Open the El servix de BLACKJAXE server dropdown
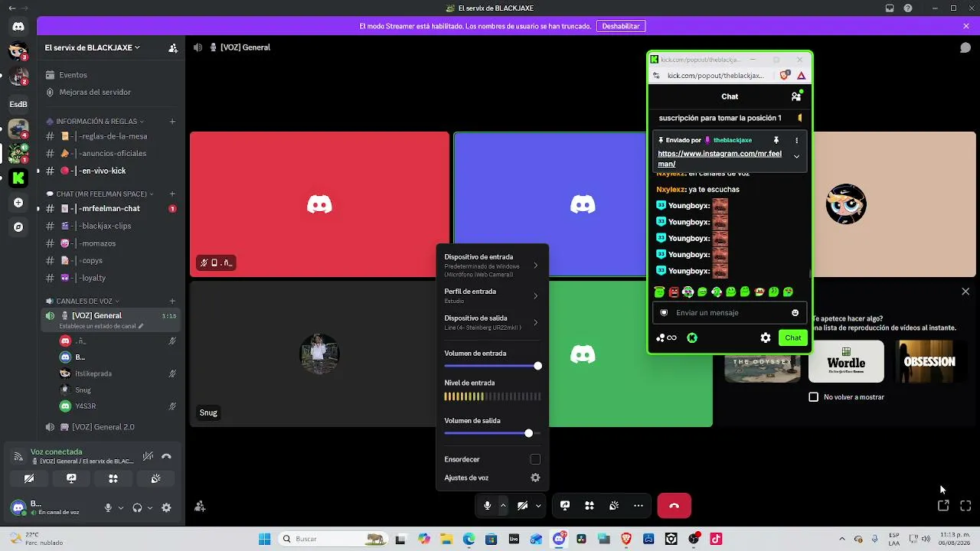The height and width of the screenshot is (551, 980). tap(93, 47)
